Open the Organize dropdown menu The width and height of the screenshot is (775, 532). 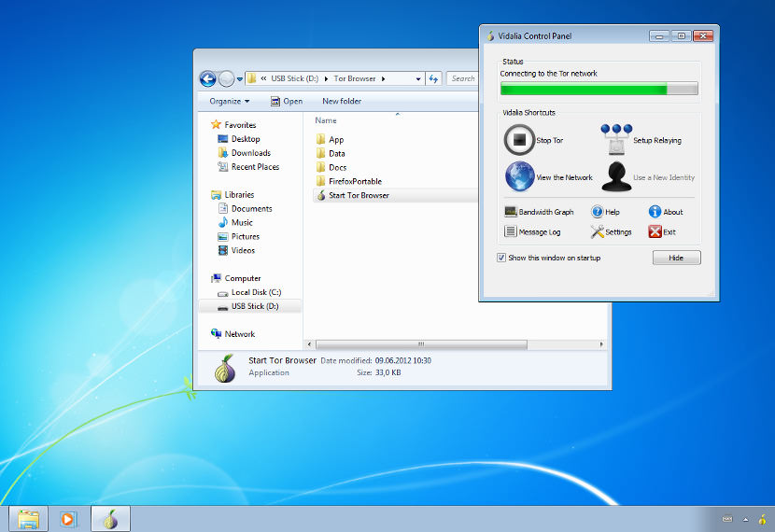[230, 101]
